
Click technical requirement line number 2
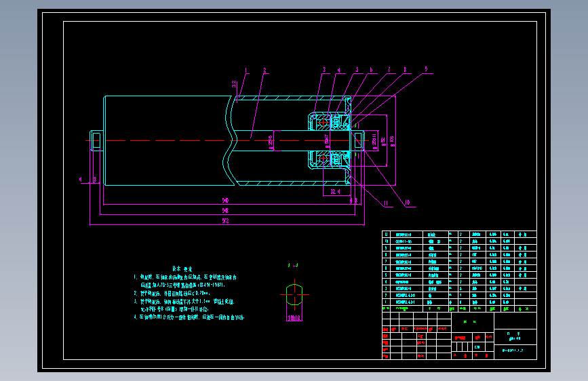click(x=172, y=294)
